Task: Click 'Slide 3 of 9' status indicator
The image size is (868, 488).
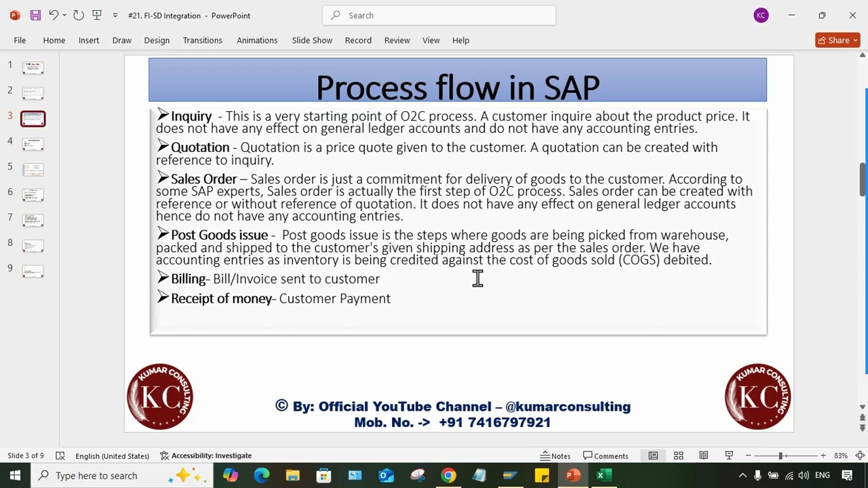Action: tap(26, 455)
